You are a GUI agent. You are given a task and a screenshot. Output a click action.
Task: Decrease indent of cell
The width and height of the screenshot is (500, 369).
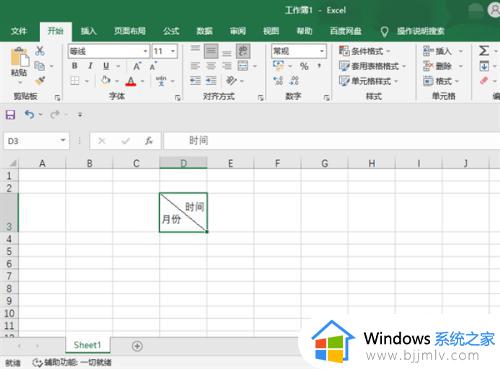click(195, 81)
